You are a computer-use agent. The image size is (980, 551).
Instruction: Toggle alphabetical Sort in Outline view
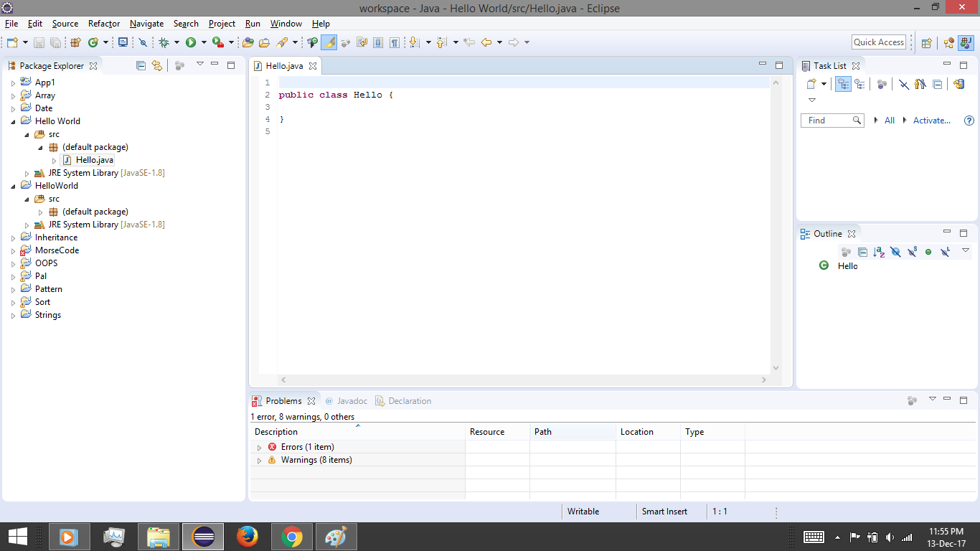pos(879,252)
